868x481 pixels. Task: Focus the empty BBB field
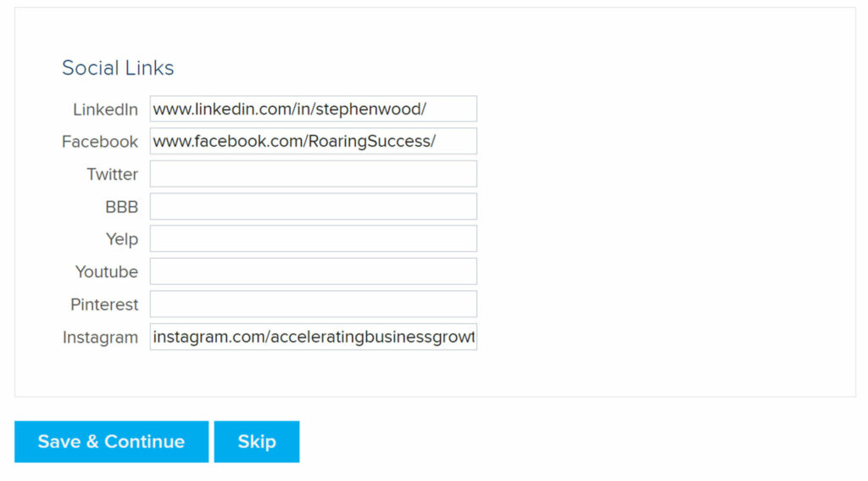pyautogui.click(x=314, y=206)
